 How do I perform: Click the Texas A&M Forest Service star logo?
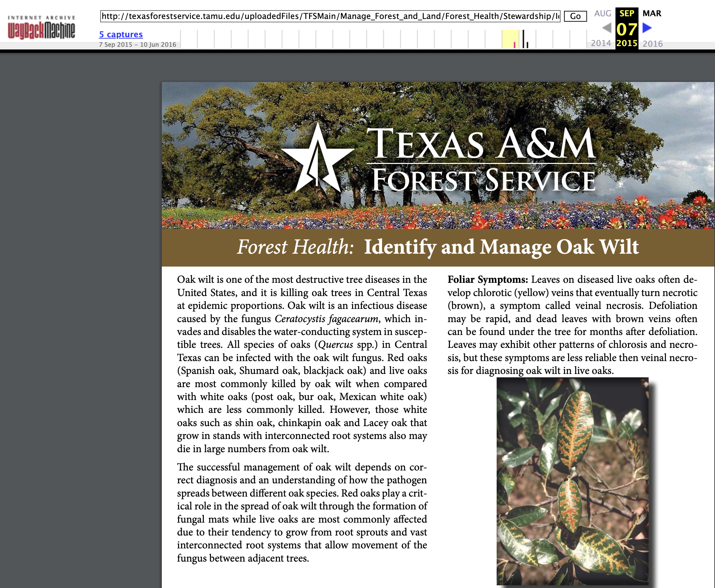pyautogui.click(x=318, y=157)
